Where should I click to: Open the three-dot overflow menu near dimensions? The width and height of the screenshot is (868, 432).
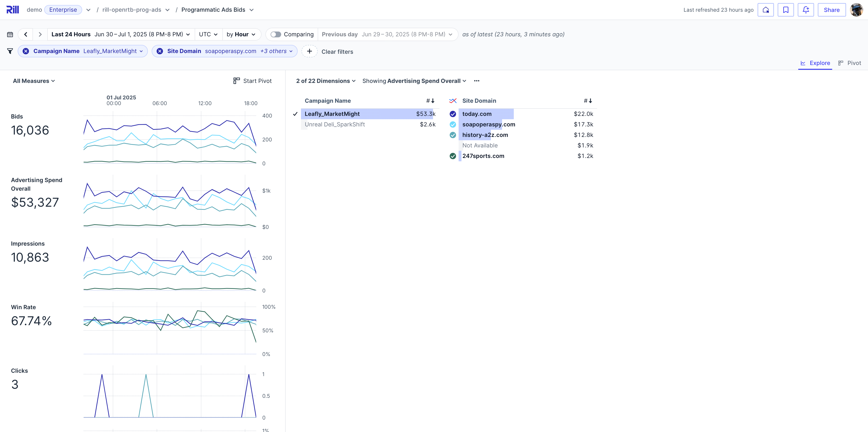[x=477, y=81]
